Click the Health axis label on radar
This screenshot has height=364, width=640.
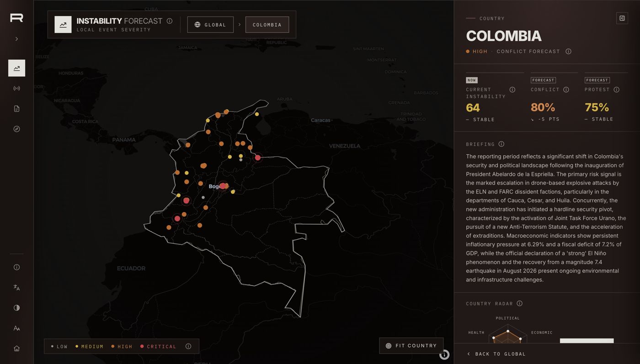[476, 332]
